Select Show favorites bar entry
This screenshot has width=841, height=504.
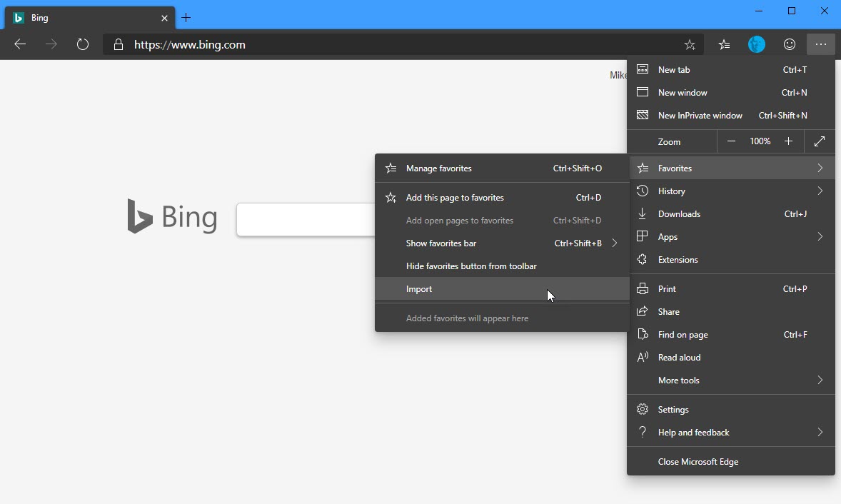pyautogui.click(x=501, y=243)
